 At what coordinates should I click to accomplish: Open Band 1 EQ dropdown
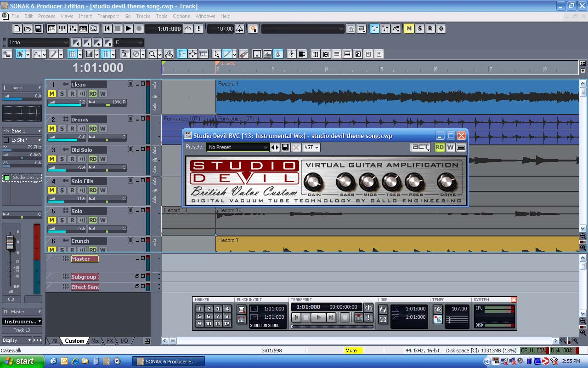click(22, 131)
